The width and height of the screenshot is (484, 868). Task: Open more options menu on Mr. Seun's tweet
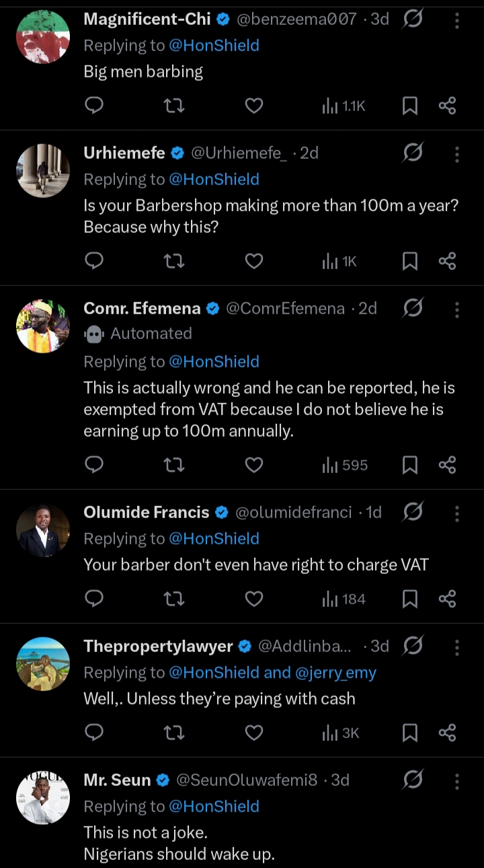click(x=456, y=781)
